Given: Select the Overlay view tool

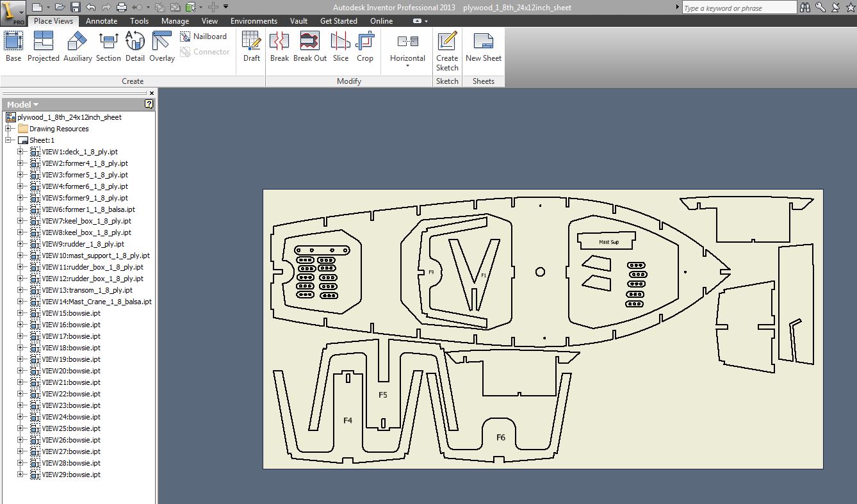Looking at the screenshot, I should click(162, 47).
